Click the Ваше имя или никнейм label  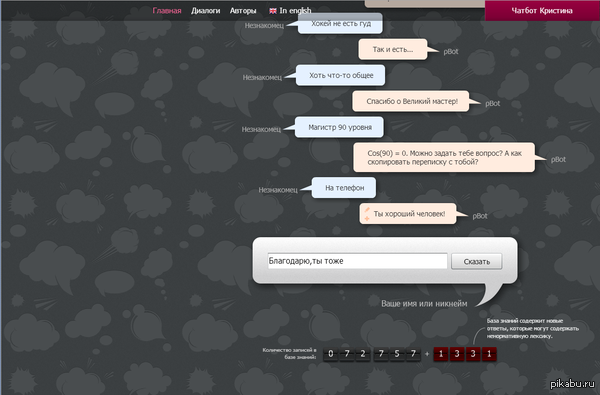click(424, 304)
